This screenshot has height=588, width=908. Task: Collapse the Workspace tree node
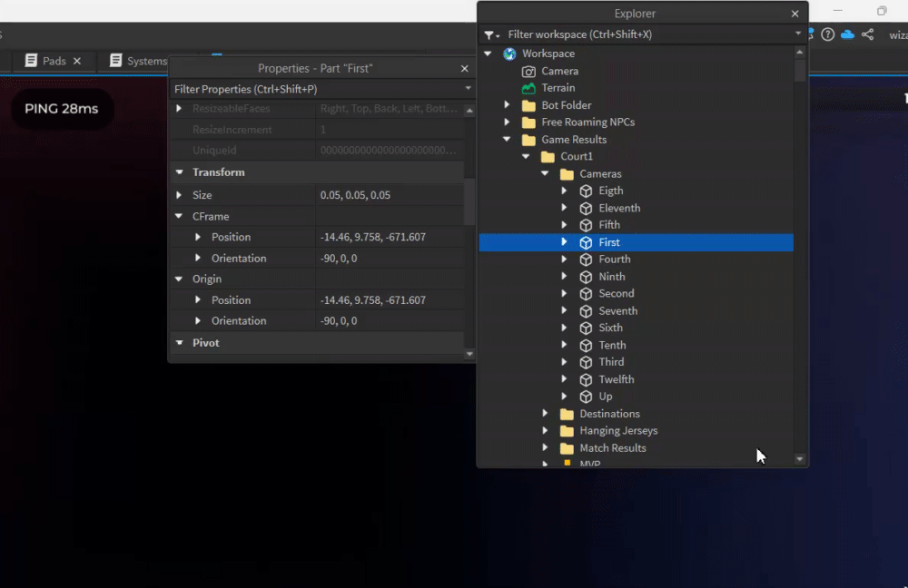tap(489, 54)
